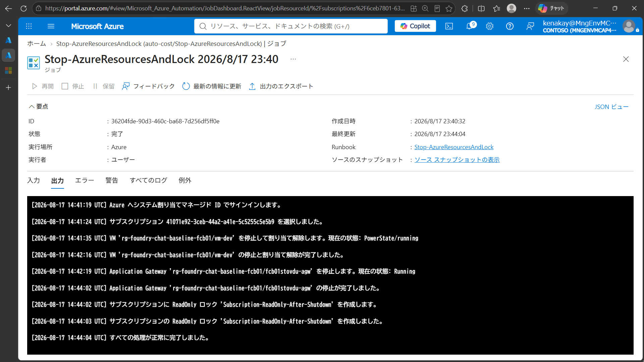Open the feedback icon in Azure header
Image resolution: width=644 pixels, height=362 pixels.
(x=530, y=26)
